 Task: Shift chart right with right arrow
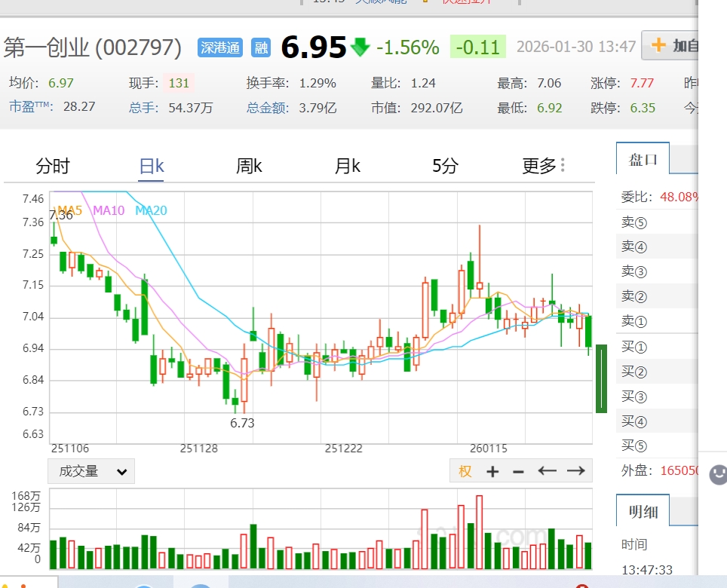point(576,471)
